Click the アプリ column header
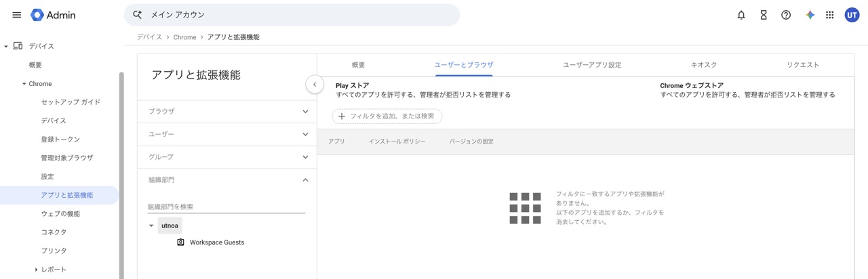Image resolution: width=868 pixels, height=279 pixels. coord(336,142)
